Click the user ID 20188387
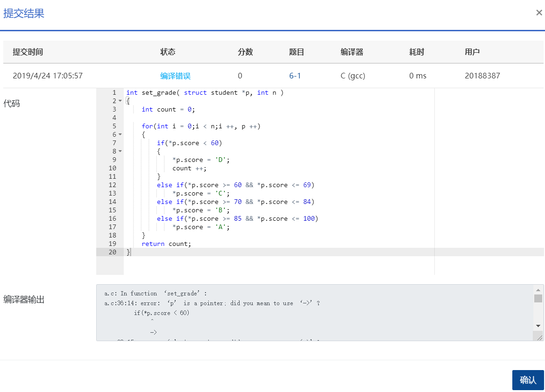 tap(482, 76)
